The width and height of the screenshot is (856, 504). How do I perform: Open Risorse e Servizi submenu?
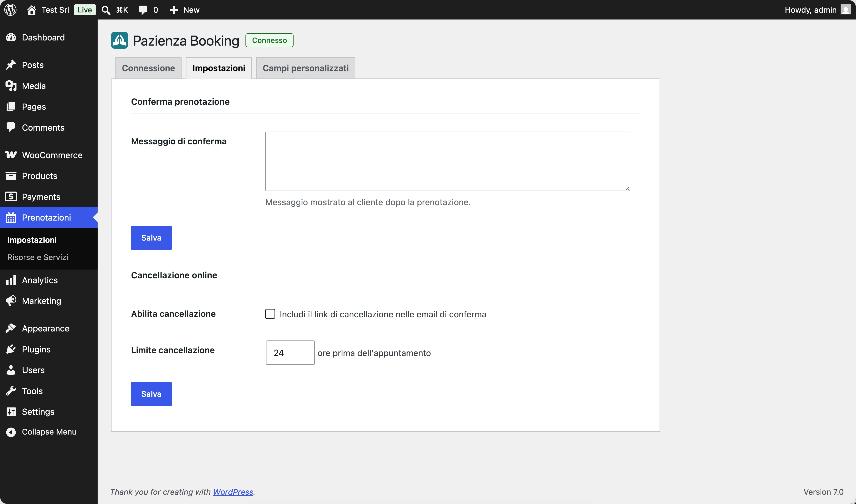click(x=38, y=257)
